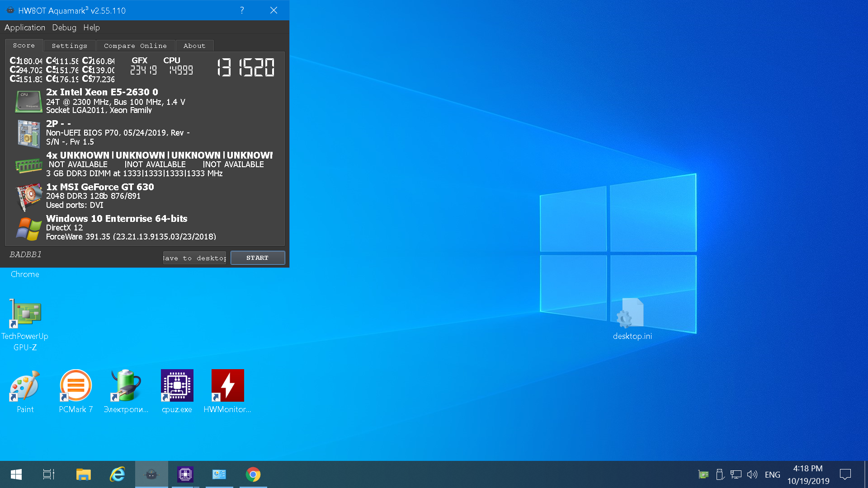The image size is (868, 488).
Task: Close the HWBOT Aquamark window
Action: pos(274,10)
